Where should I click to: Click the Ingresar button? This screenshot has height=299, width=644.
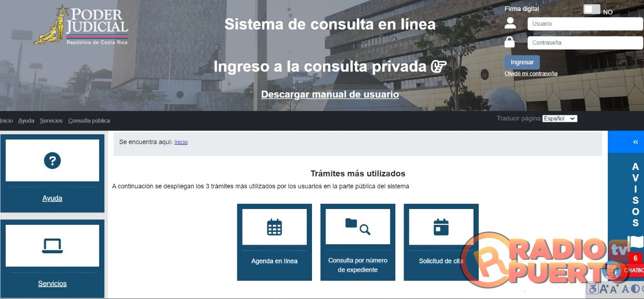(522, 62)
